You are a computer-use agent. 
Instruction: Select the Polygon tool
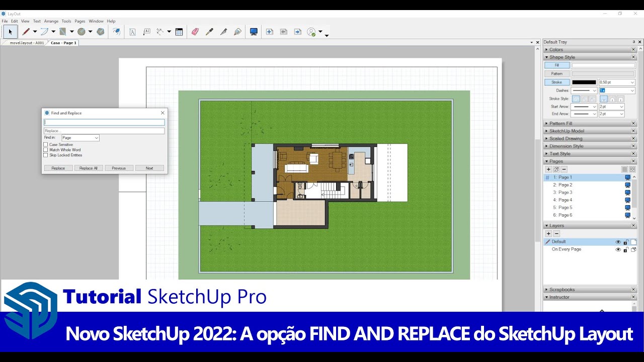coord(101,32)
